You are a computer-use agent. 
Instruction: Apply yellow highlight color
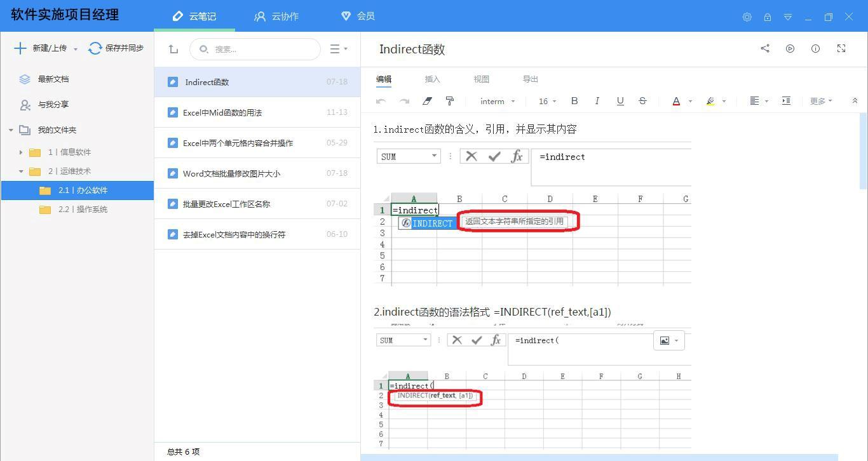point(710,101)
